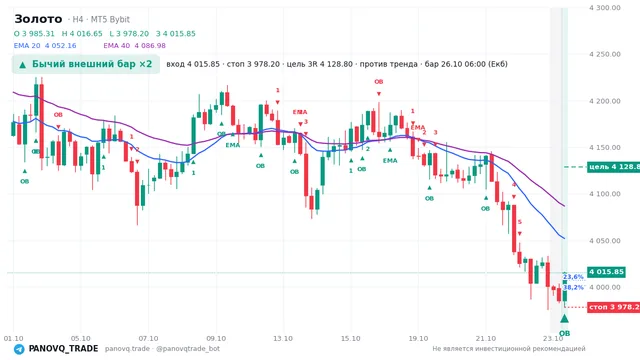Click the 09.10 date axis label
The width and height of the screenshot is (640, 360).
pos(216,338)
